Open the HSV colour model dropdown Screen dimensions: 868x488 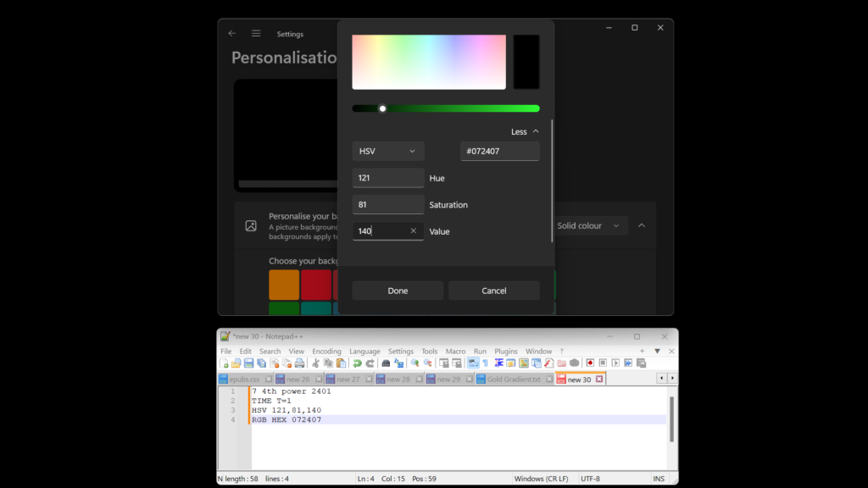pos(387,151)
